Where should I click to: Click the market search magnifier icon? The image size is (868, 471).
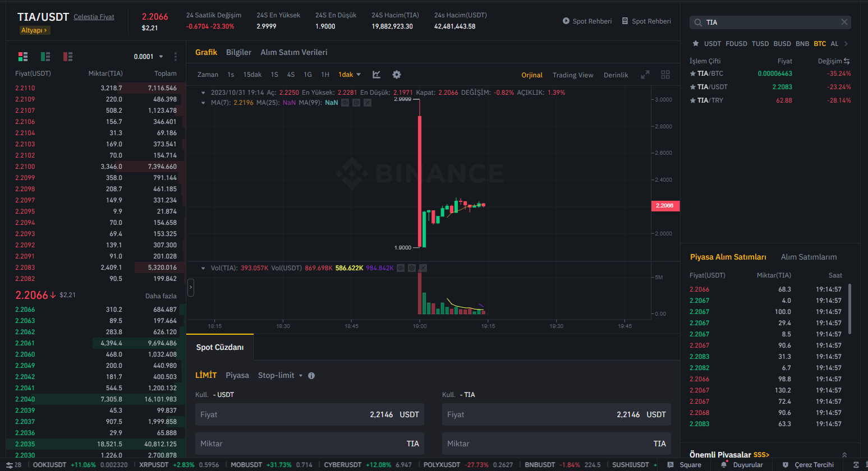[x=698, y=22]
